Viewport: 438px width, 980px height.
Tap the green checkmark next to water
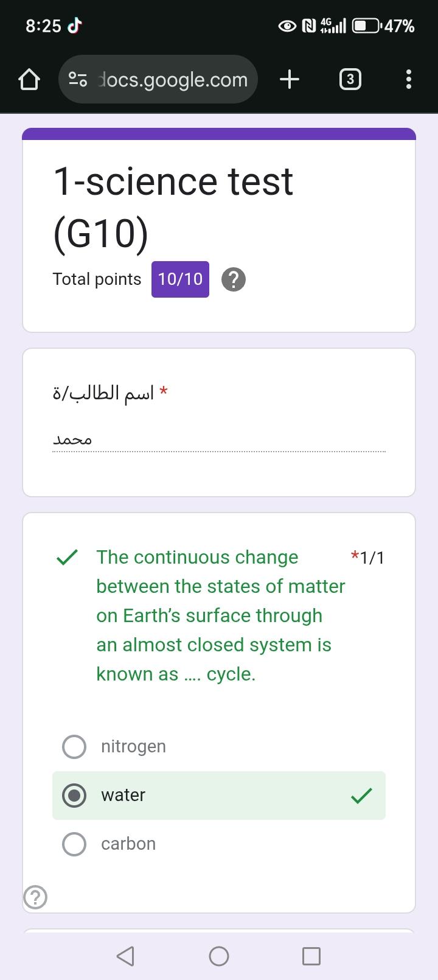tap(361, 795)
